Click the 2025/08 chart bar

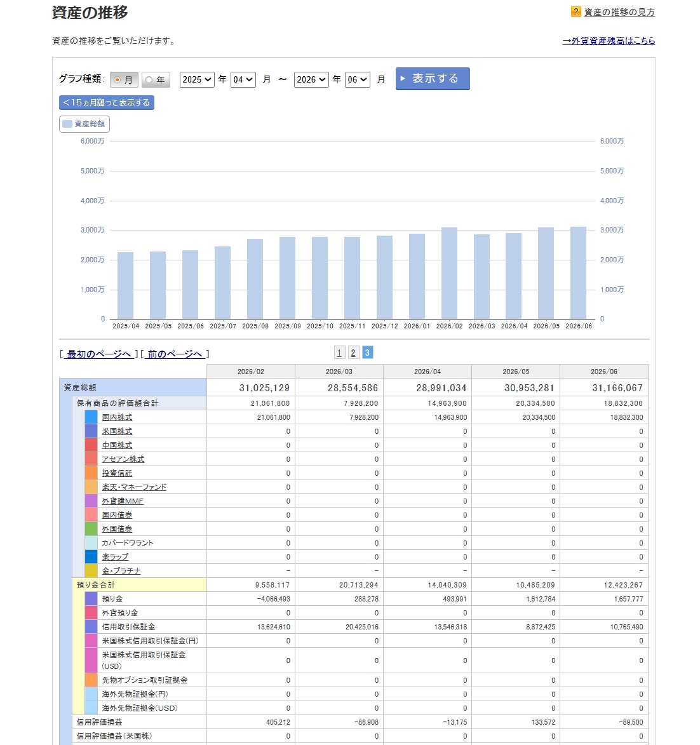(x=255, y=279)
